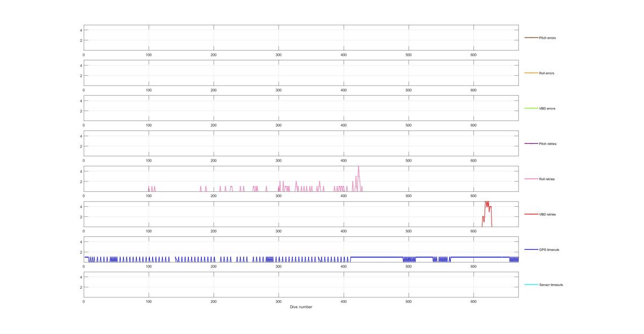Click the Pitch errors legend label

pyautogui.click(x=547, y=38)
